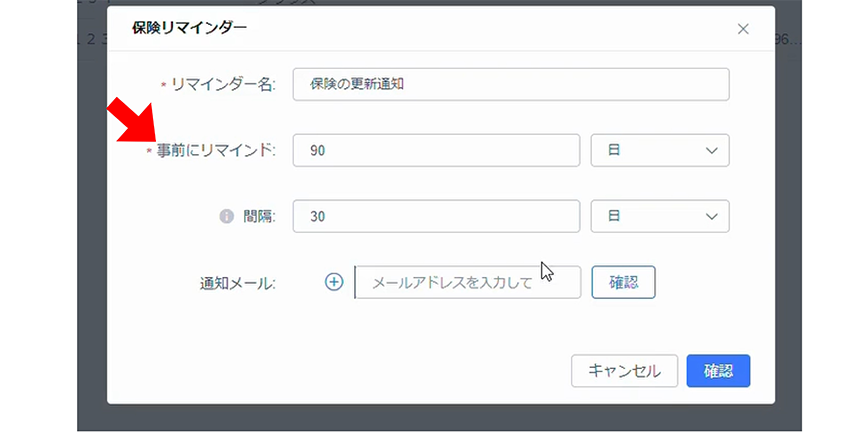The width and height of the screenshot is (864, 432).
Task: Focus the メールアドレスを入力して email input
Action: (468, 282)
